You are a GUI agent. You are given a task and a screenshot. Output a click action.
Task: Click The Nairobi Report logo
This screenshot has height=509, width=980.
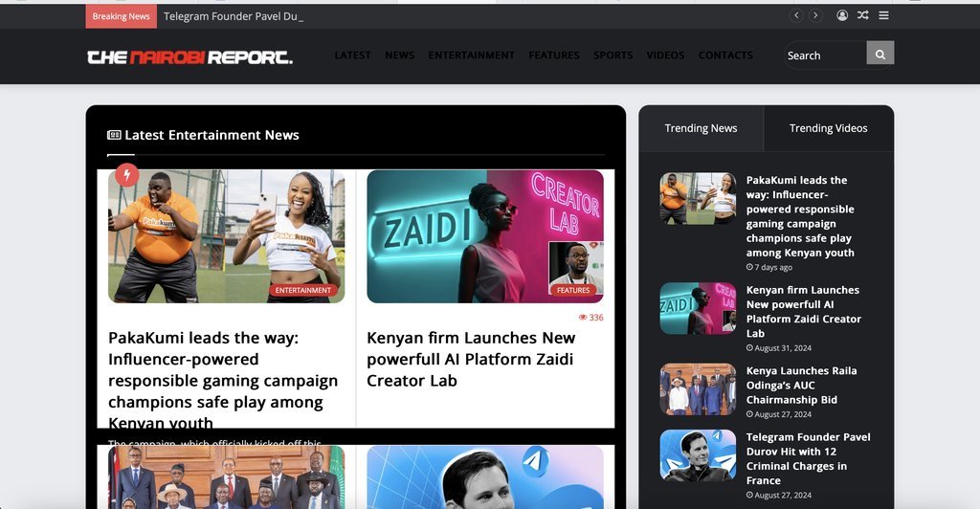click(x=190, y=57)
